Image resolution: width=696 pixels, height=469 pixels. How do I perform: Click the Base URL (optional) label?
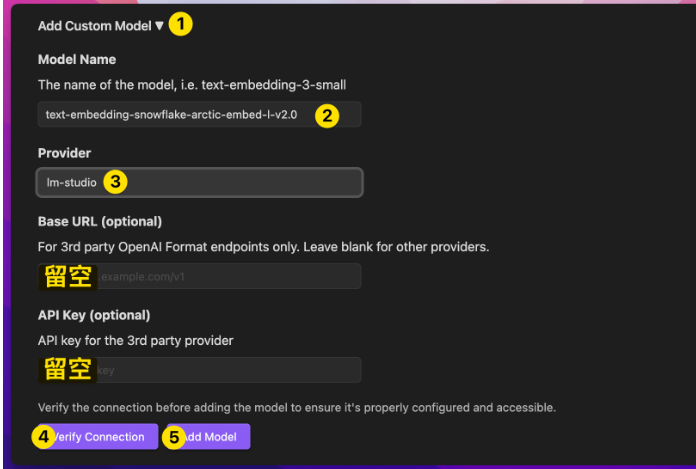pos(100,221)
